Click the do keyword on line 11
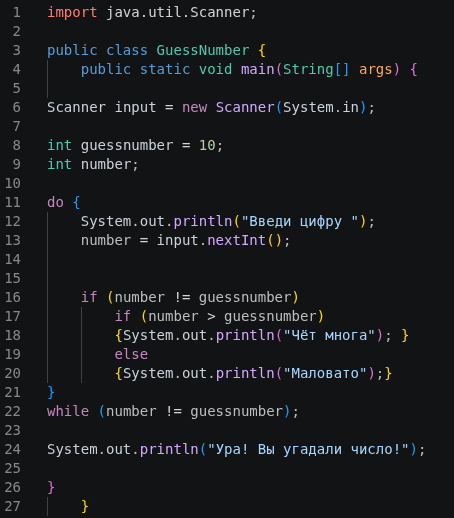 [55, 203]
